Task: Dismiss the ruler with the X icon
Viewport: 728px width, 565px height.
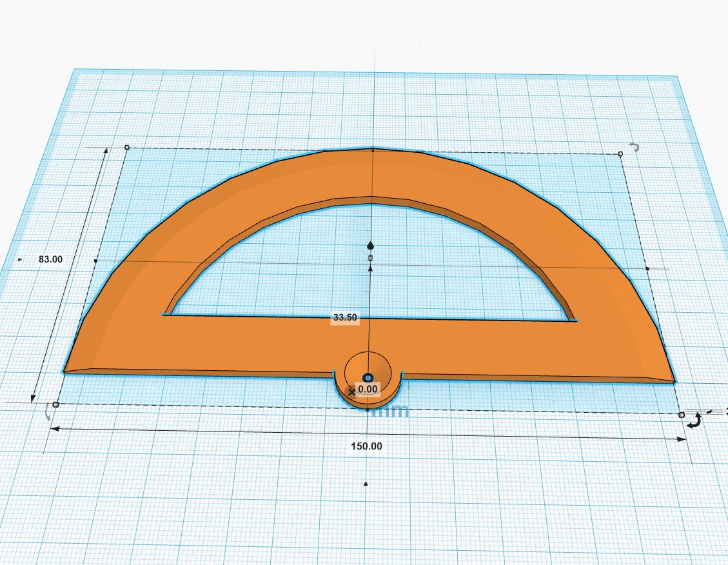Action: click(x=351, y=392)
